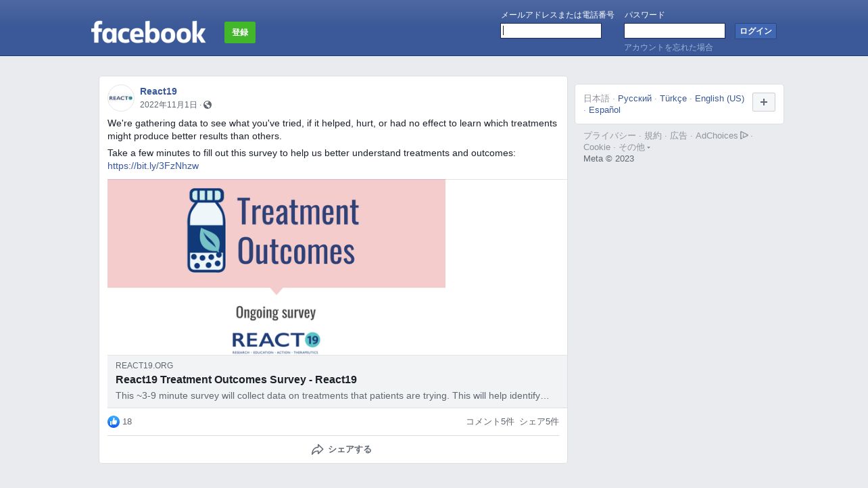
Task: Open the Cookie footer link
Action: click(x=597, y=147)
